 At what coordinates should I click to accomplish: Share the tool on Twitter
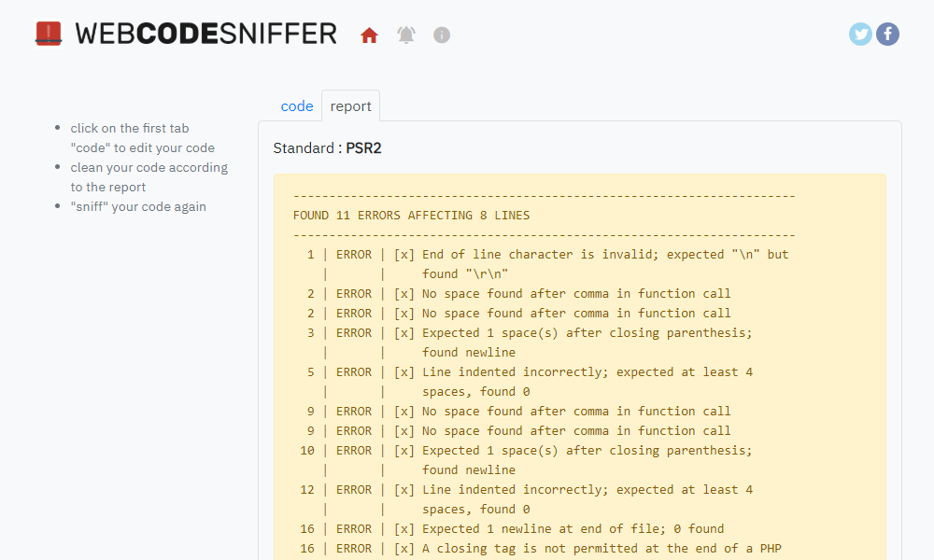(859, 34)
